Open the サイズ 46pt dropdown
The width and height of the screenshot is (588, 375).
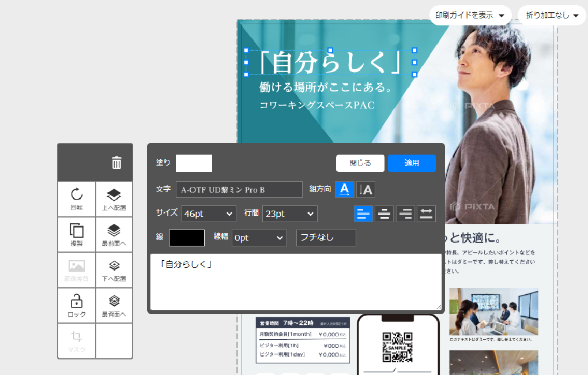coord(209,213)
